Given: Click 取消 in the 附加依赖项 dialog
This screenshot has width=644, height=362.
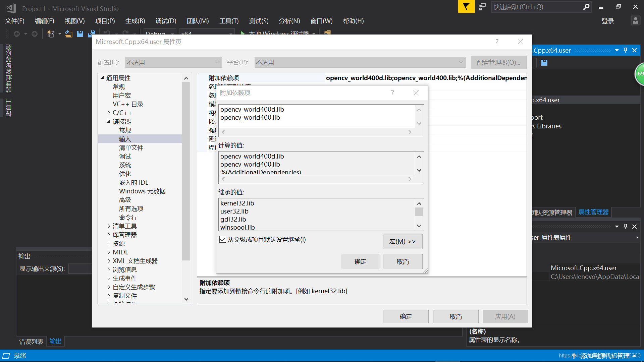Looking at the screenshot, I should [403, 261].
